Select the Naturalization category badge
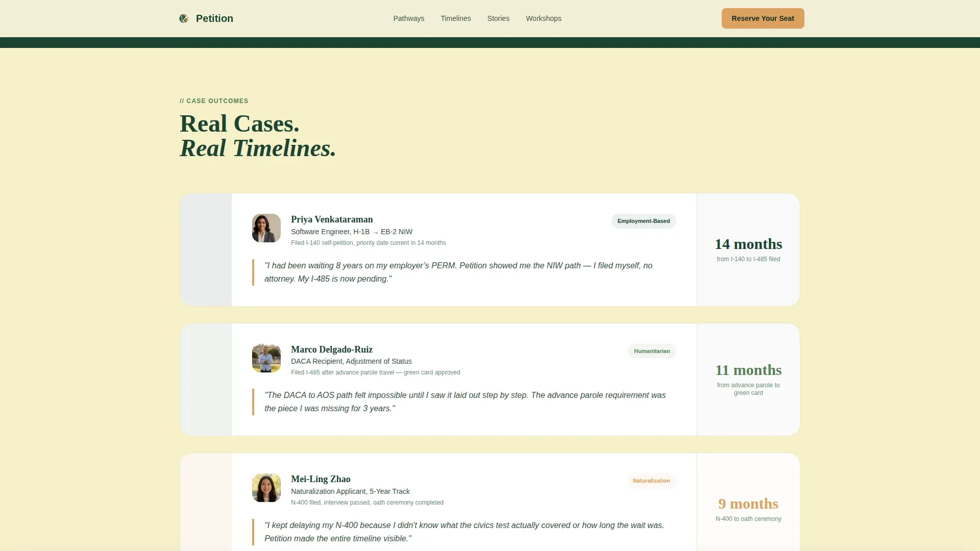 651,481
